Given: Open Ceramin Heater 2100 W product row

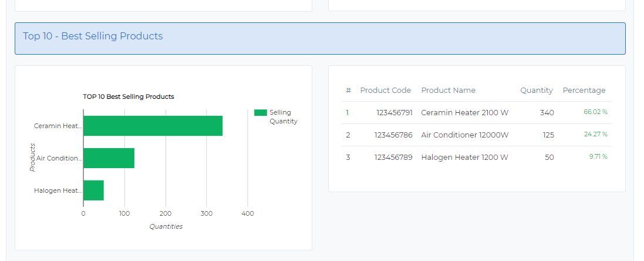Looking at the screenshot, I should point(464,113).
